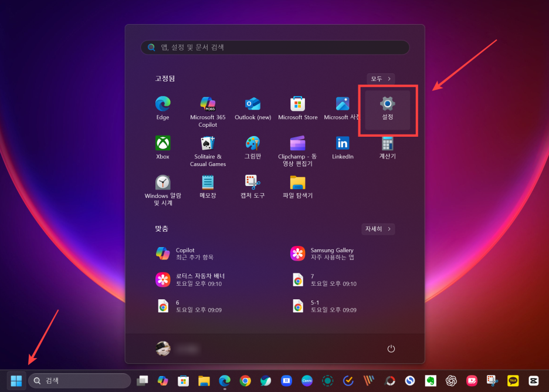Open Edge from pinned apps
This screenshot has height=392, width=549.
click(x=162, y=108)
